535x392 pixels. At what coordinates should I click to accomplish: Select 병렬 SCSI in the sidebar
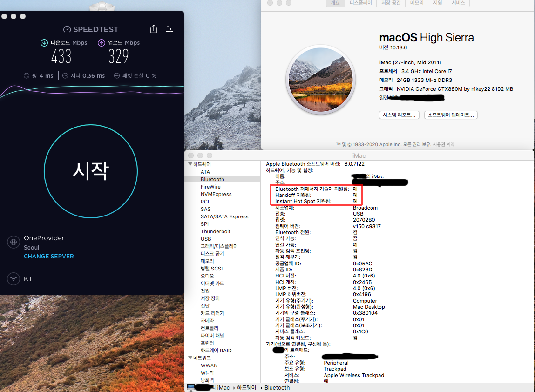click(x=211, y=269)
